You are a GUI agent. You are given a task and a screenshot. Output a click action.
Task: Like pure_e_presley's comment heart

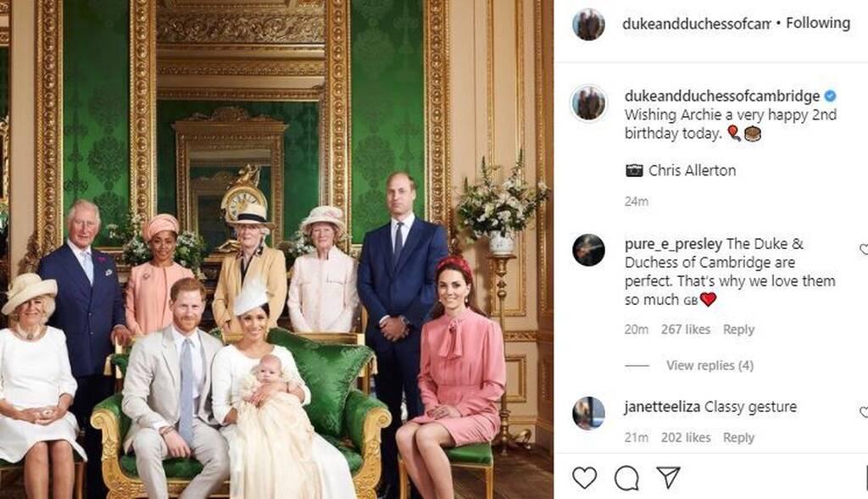coord(864,250)
